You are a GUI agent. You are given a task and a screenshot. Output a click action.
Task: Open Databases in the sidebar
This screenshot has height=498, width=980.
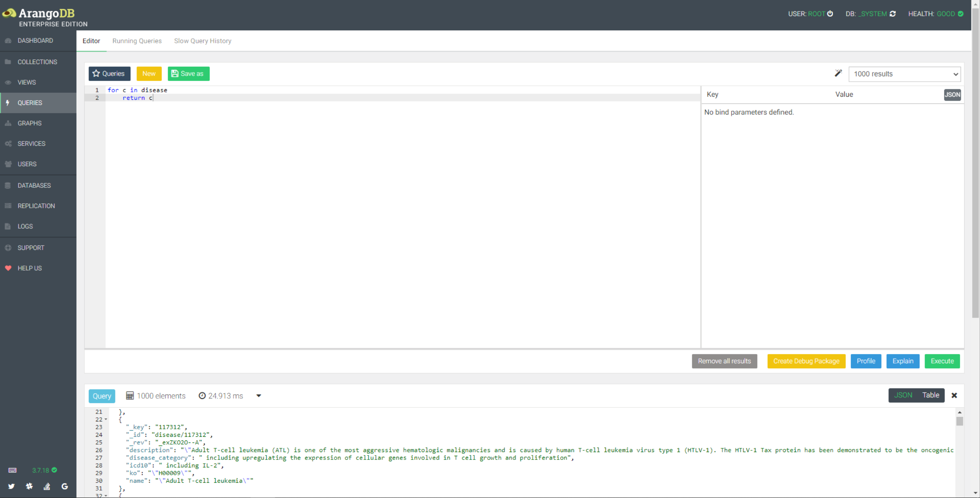pyautogui.click(x=38, y=185)
